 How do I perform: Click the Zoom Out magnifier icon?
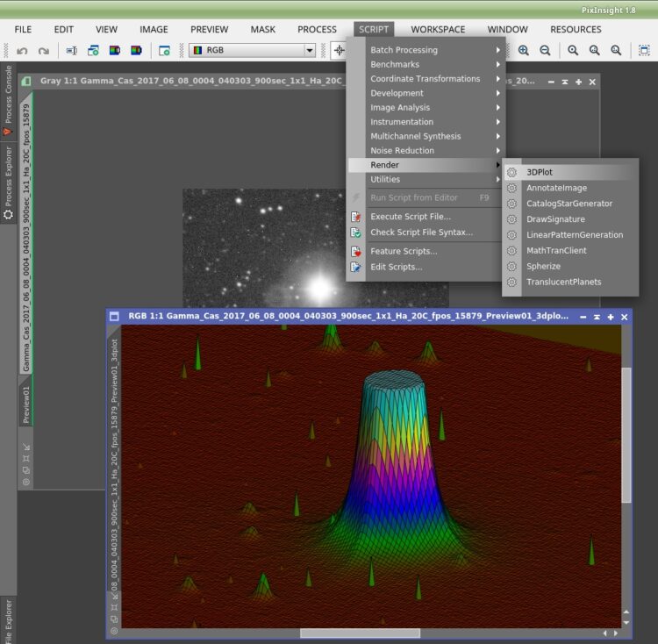pyautogui.click(x=545, y=50)
